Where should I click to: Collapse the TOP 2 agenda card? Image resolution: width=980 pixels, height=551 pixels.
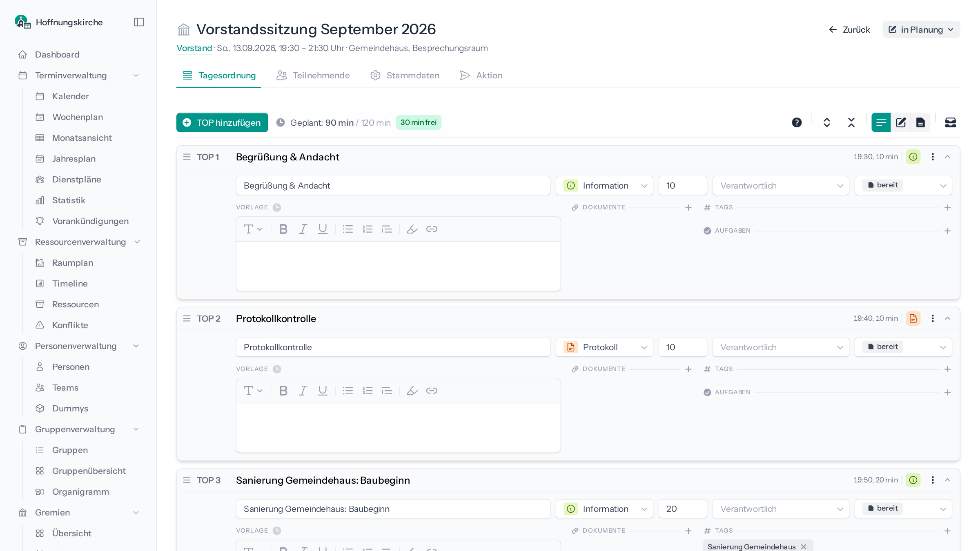[948, 318]
